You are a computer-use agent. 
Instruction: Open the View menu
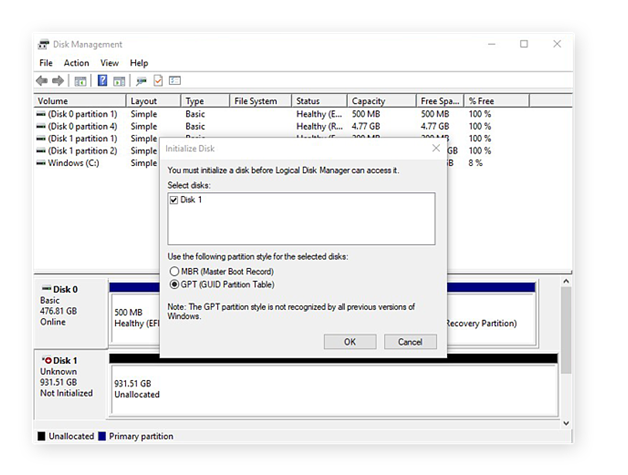pos(109,63)
